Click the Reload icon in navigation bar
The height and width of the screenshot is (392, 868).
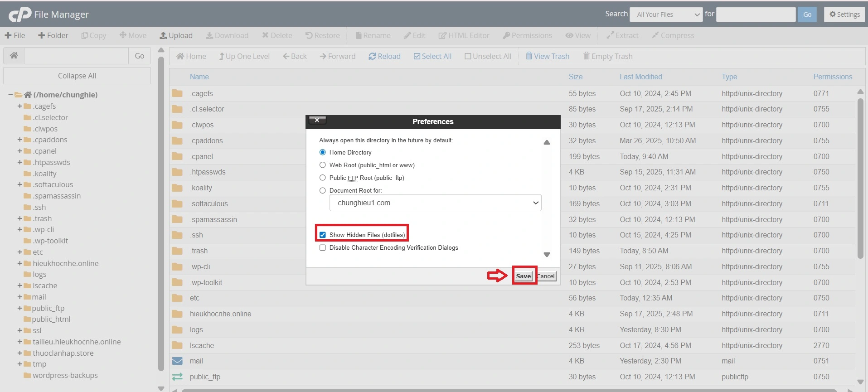coord(372,56)
